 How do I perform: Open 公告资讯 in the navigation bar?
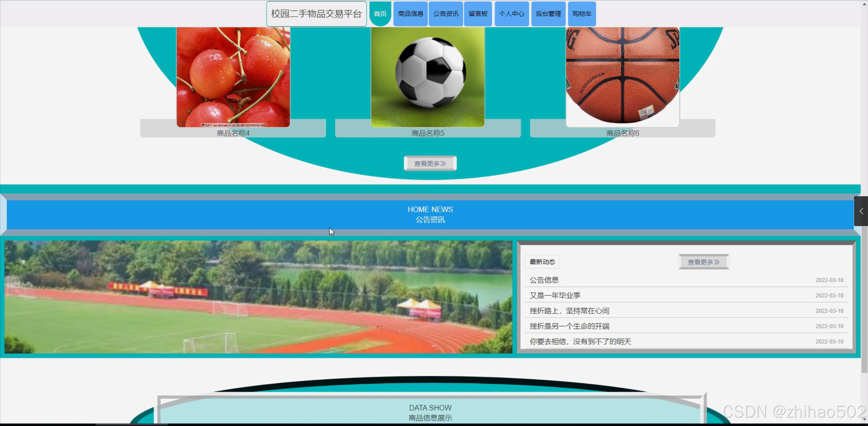click(x=446, y=14)
